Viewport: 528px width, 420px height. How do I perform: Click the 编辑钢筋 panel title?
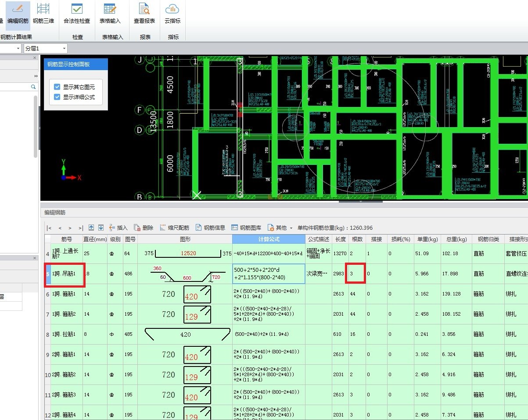55,212
